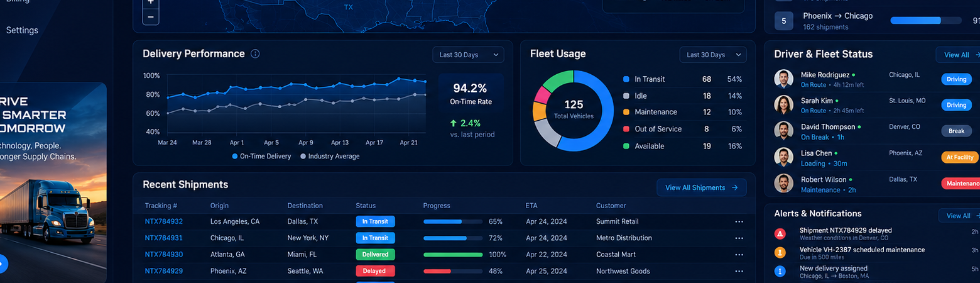
Task: Click Northwest Goods customer name
Action: tap(624, 271)
